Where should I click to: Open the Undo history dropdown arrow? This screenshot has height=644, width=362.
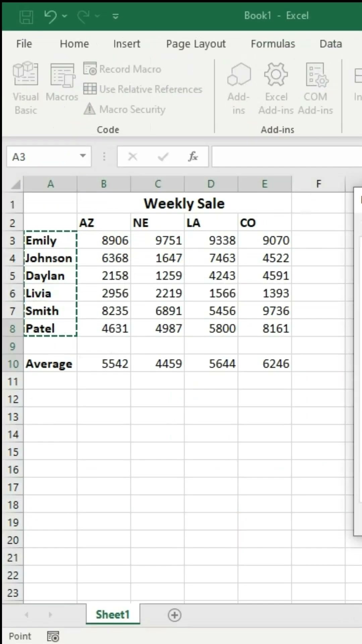point(65,16)
